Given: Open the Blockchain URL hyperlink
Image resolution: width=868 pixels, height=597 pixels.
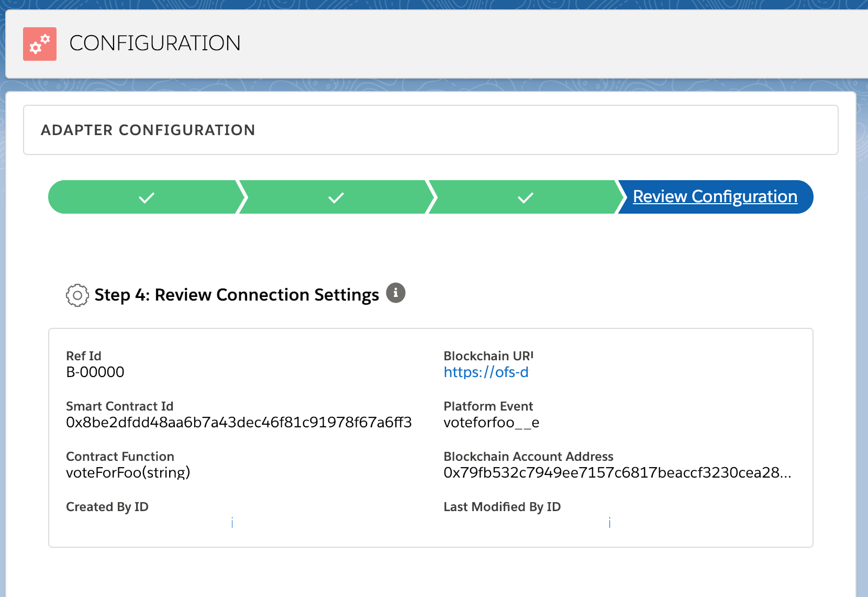Looking at the screenshot, I should coord(486,372).
